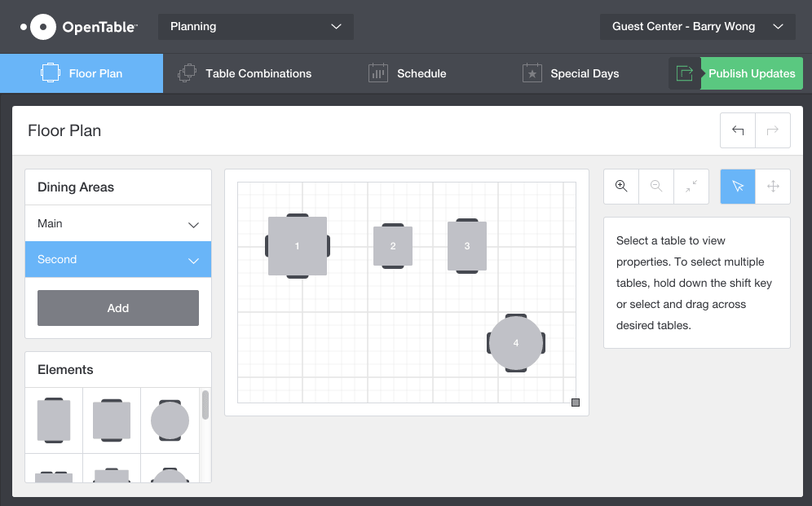The image size is (812, 506).
Task: Go to the Special Days tab
Action: (571, 73)
